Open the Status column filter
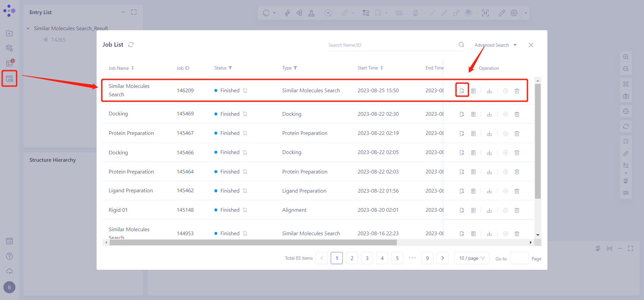 (230, 68)
